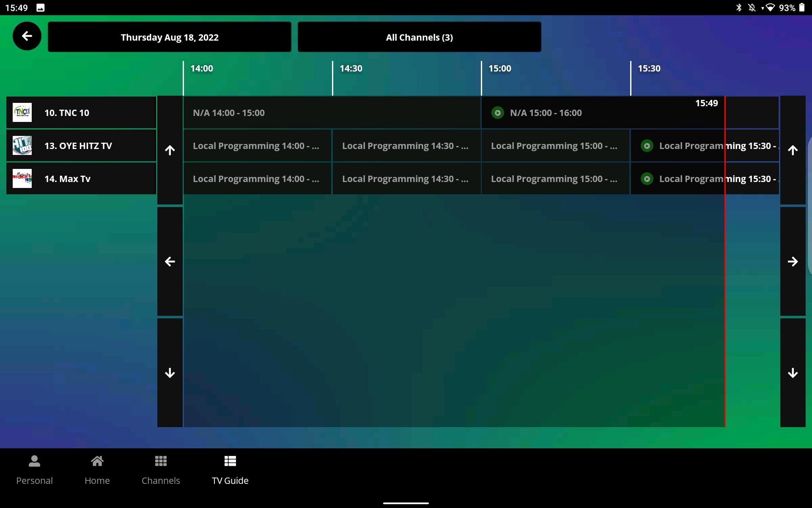This screenshot has height=508, width=812.
Task: Click the TNC 10 channel logo
Action: [22, 112]
